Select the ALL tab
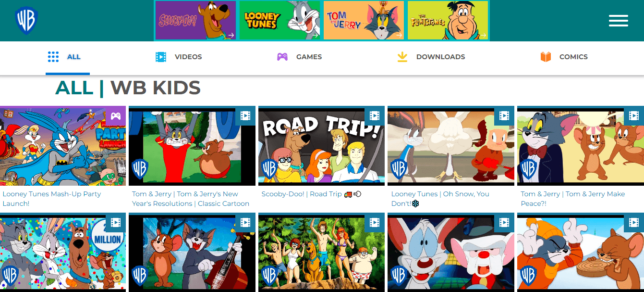Viewport: 644px width, 292px height. pos(68,57)
